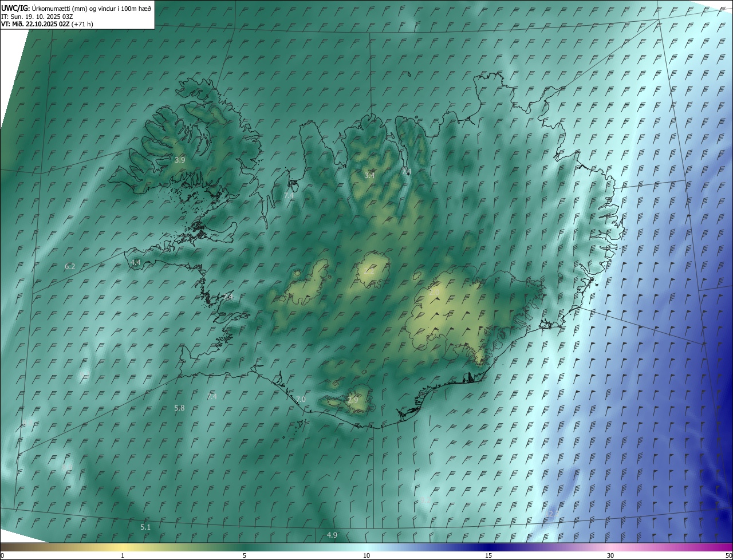Click the colorbar tick label "10"

(x=366, y=555)
